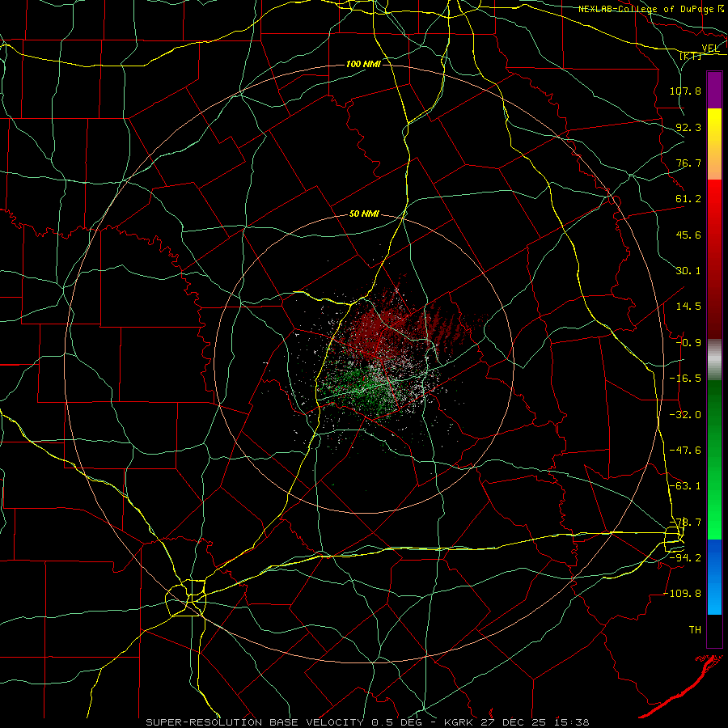Screen dimensions: 728x728
Task: Click the -0.9 value on the velocity scale
Action: tap(688, 343)
